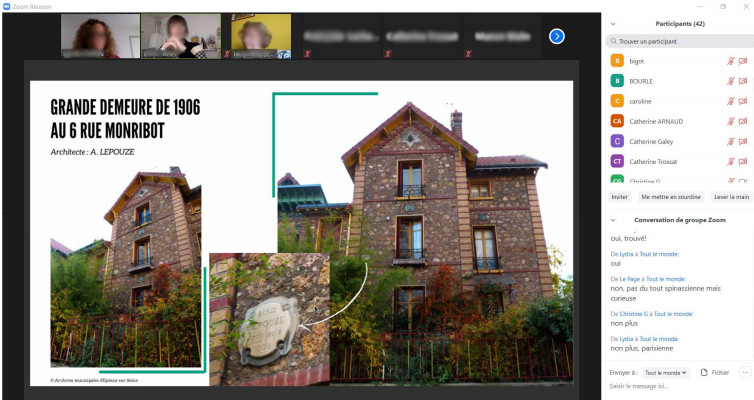Click bigot's muted microphone icon

(x=730, y=61)
